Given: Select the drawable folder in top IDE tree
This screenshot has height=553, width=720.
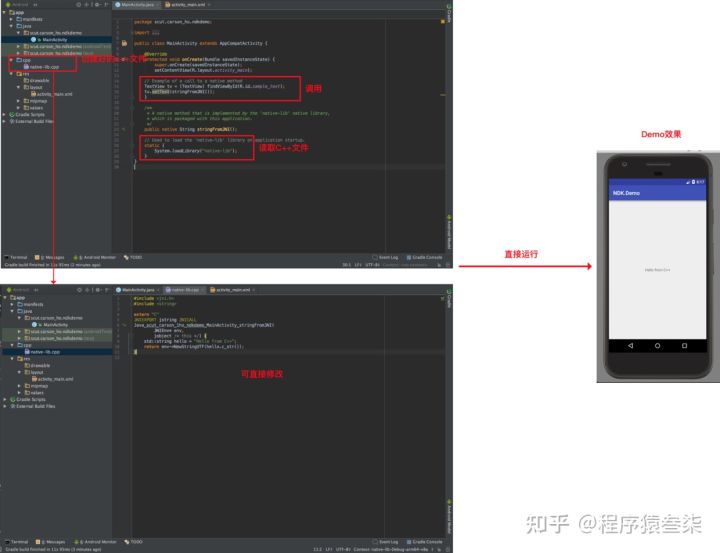Looking at the screenshot, I should [x=37, y=80].
